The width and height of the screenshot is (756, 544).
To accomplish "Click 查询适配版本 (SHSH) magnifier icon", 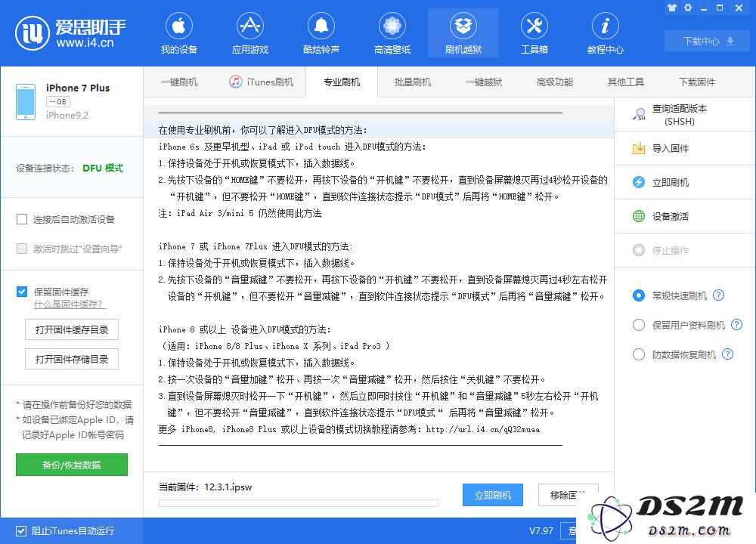I will [x=639, y=115].
